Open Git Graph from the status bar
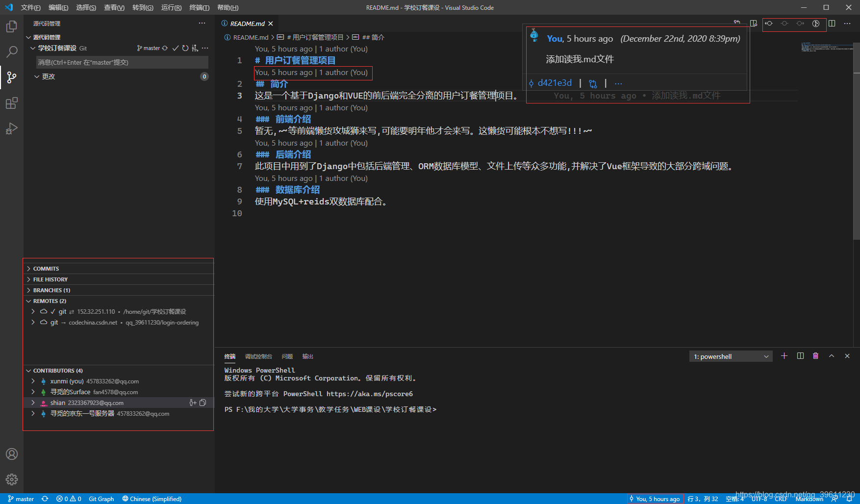This screenshot has width=860, height=504. (101, 499)
